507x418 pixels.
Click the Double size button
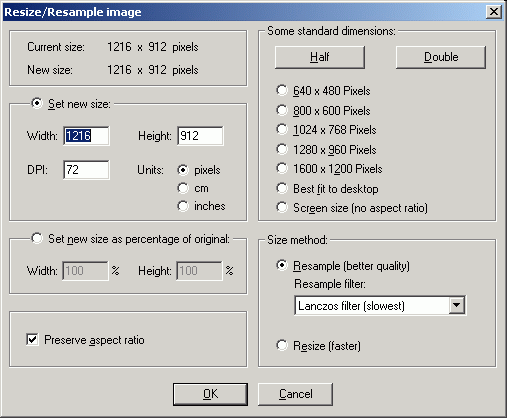click(441, 57)
